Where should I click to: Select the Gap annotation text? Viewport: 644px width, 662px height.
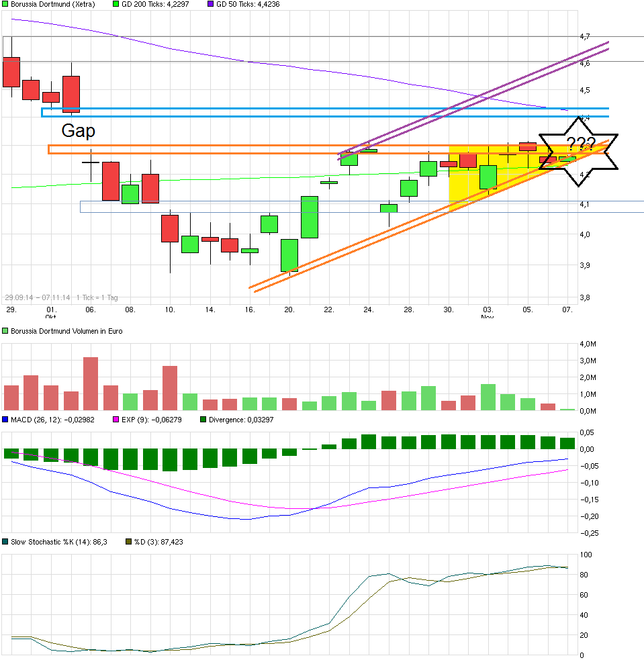coord(79,131)
